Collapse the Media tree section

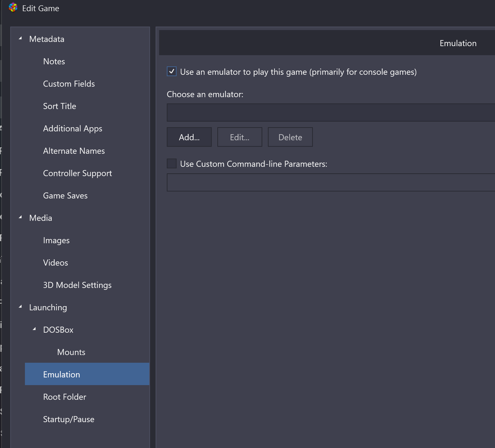coord(20,217)
